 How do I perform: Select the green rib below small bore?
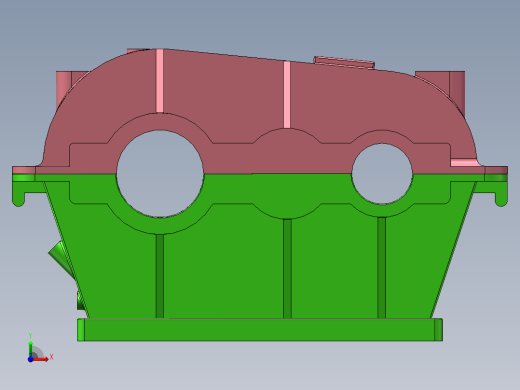[382, 268]
